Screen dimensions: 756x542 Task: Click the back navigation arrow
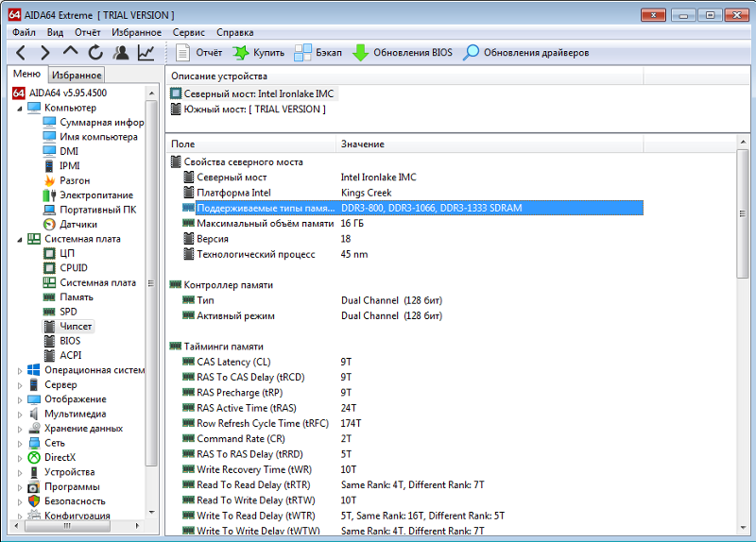[x=21, y=53]
